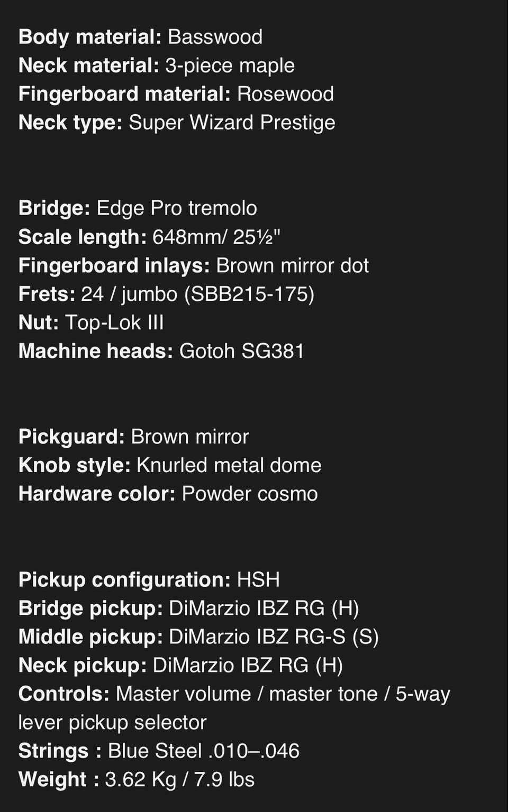Click the "Blue Steel .010–.046" strings value

coord(204,751)
